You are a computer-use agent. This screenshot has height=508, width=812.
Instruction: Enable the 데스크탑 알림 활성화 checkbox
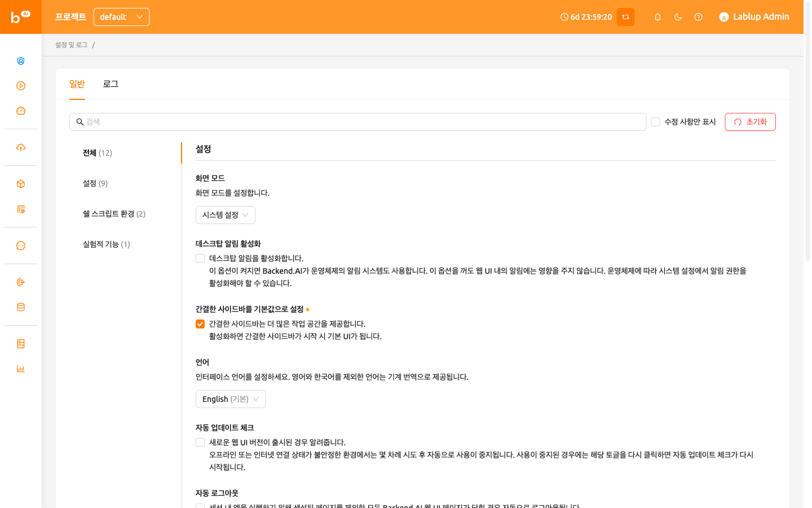(200, 259)
